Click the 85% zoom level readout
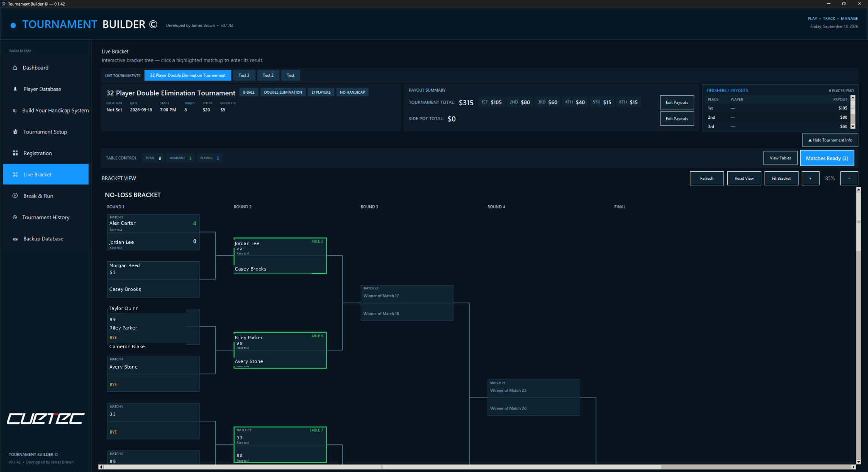This screenshot has height=472, width=868. [830, 179]
